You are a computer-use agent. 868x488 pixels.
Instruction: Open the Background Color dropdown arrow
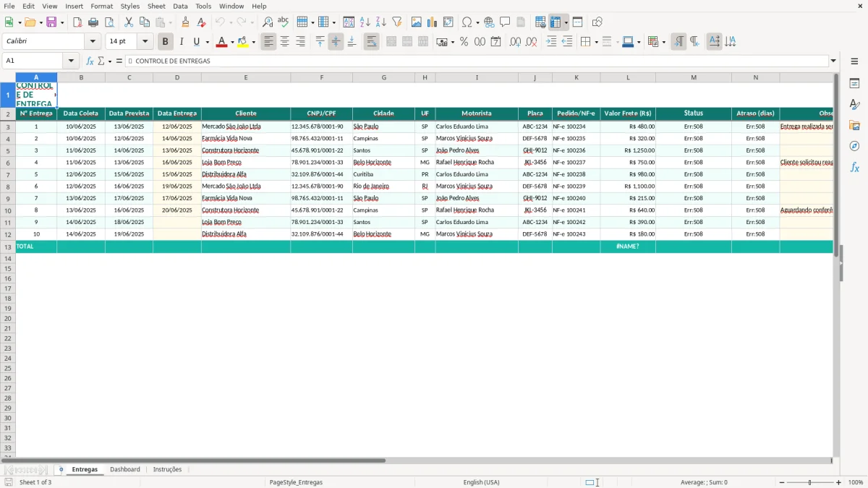253,42
